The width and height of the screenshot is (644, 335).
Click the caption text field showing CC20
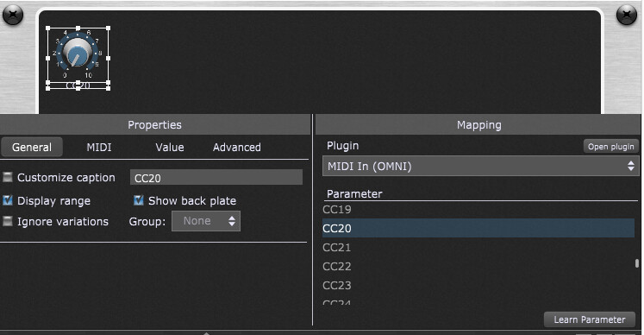216,178
